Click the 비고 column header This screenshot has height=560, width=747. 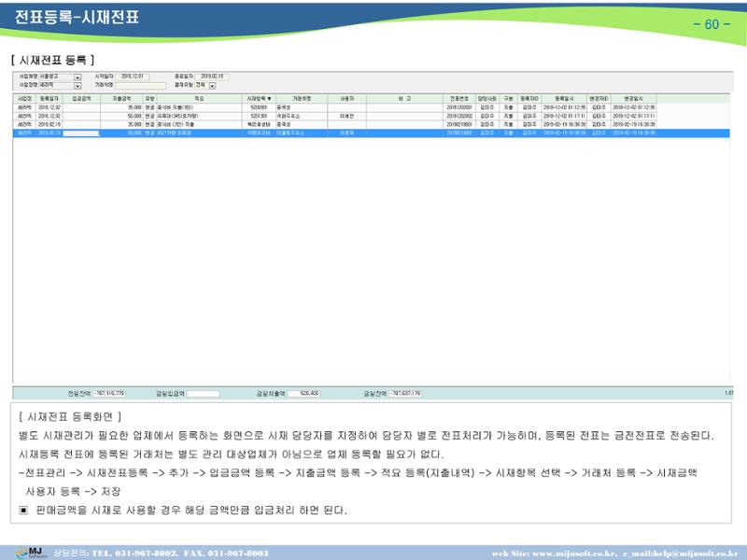point(405,99)
